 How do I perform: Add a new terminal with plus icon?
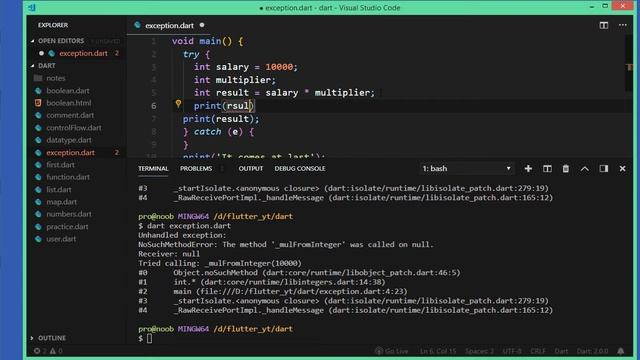pos(528,169)
